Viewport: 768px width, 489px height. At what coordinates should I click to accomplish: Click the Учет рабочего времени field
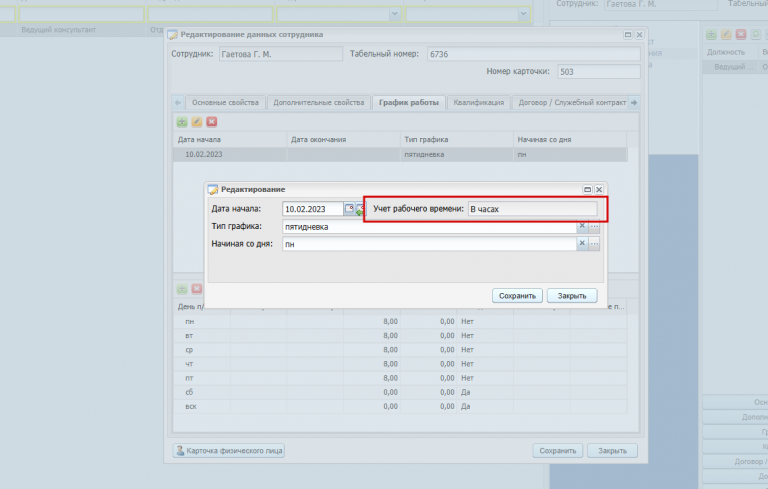pyautogui.click(x=532, y=209)
